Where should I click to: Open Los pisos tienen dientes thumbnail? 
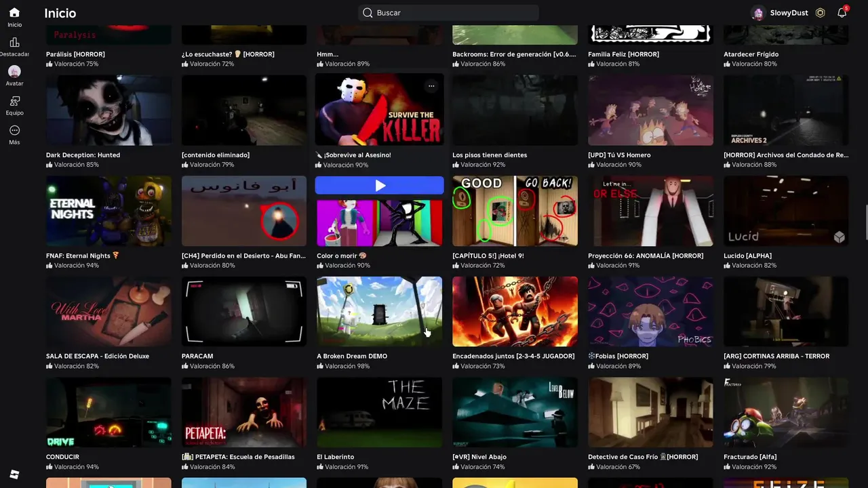click(515, 110)
